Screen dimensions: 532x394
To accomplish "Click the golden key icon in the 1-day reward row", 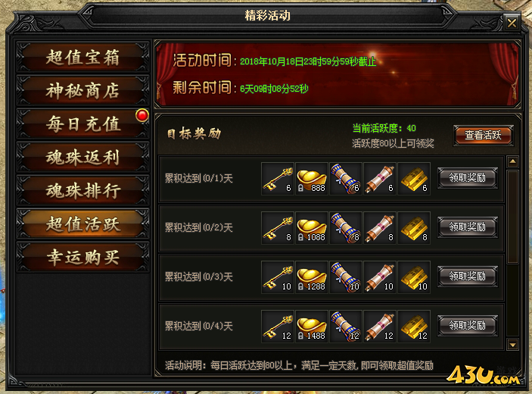I will tap(278, 179).
